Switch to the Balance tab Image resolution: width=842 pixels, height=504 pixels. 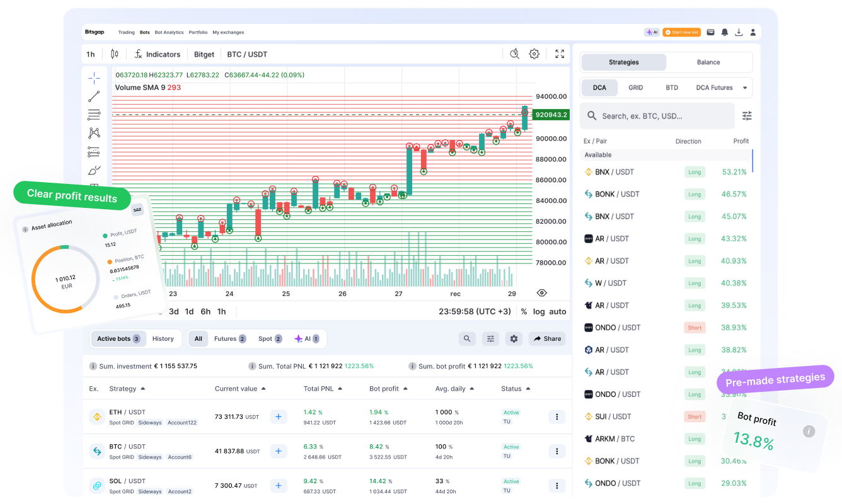click(708, 62)
